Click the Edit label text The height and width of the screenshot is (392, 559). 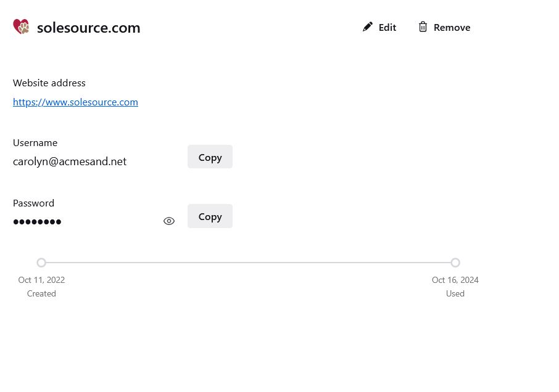pos(387,27)
